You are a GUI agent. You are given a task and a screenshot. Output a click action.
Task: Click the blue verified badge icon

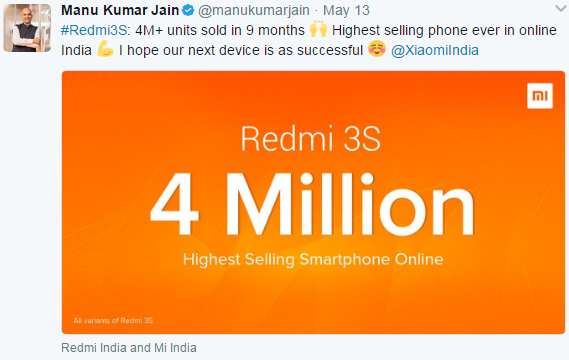(188, 11)
